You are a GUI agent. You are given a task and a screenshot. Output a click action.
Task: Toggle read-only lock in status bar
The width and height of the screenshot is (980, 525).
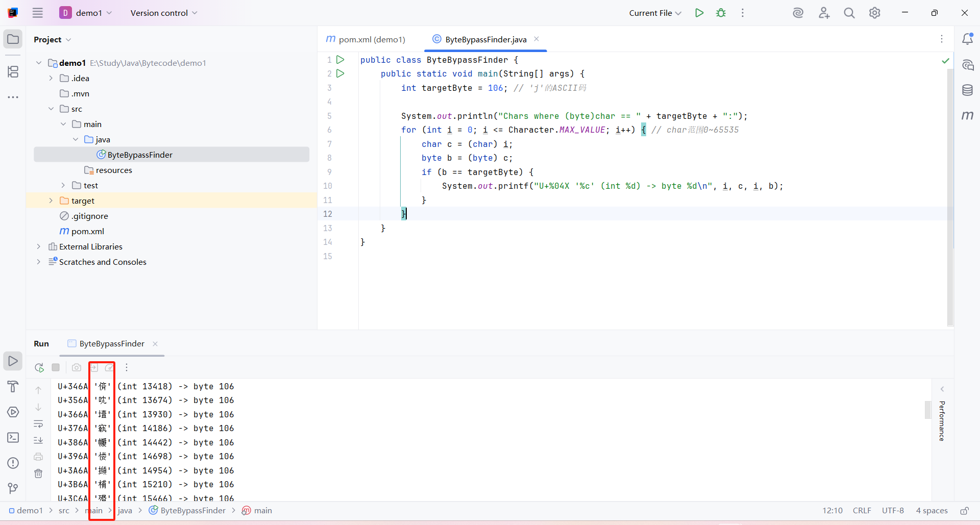[x=964, y=511]
